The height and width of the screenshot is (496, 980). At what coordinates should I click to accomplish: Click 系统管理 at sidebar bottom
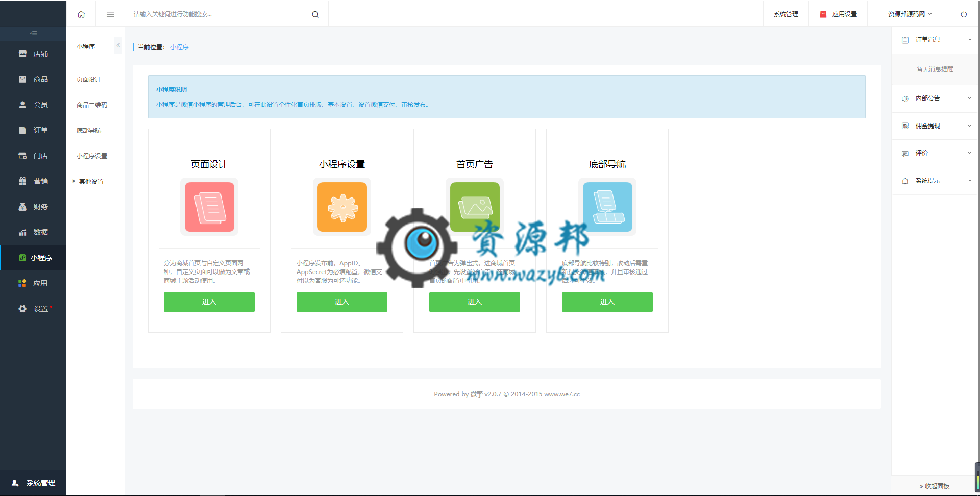point(33,483)
